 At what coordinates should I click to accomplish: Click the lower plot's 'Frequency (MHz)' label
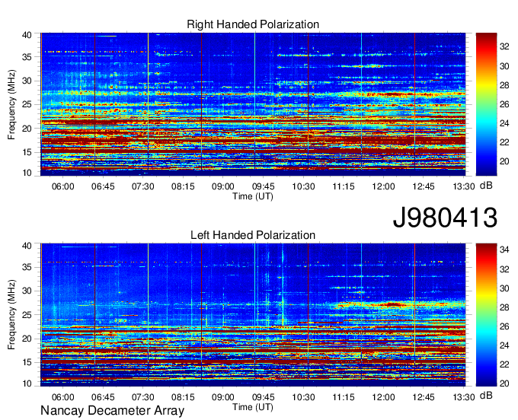point(11,315)
